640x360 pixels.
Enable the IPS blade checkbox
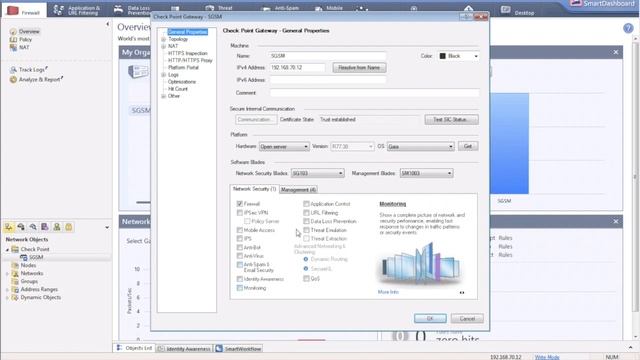pos(240,239)
